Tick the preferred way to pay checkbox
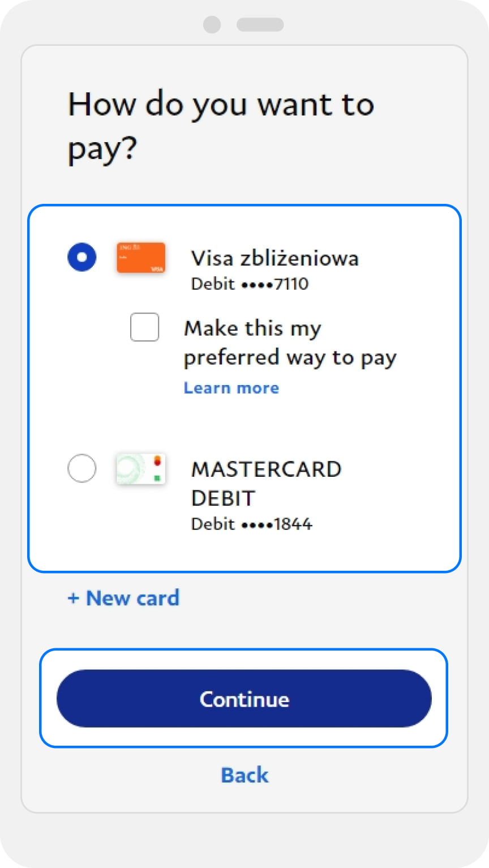 coord(144,327)
